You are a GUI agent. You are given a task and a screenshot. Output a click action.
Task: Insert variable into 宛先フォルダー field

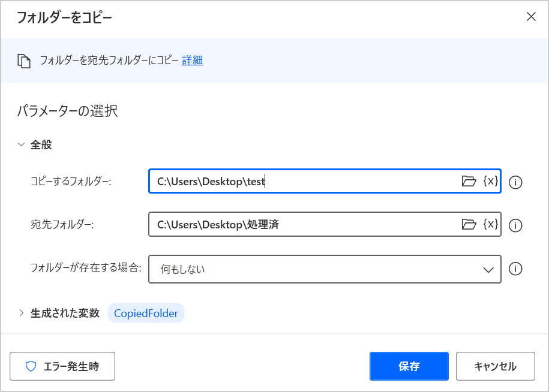[490, 224]
